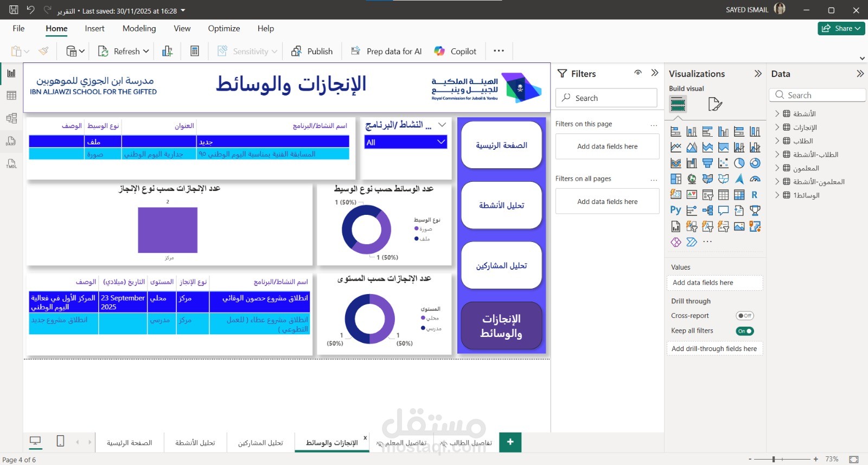This screenshot has height=465, width=868.
Task: Expand the المعلمون table in Data pane
Action: (777, 168)
